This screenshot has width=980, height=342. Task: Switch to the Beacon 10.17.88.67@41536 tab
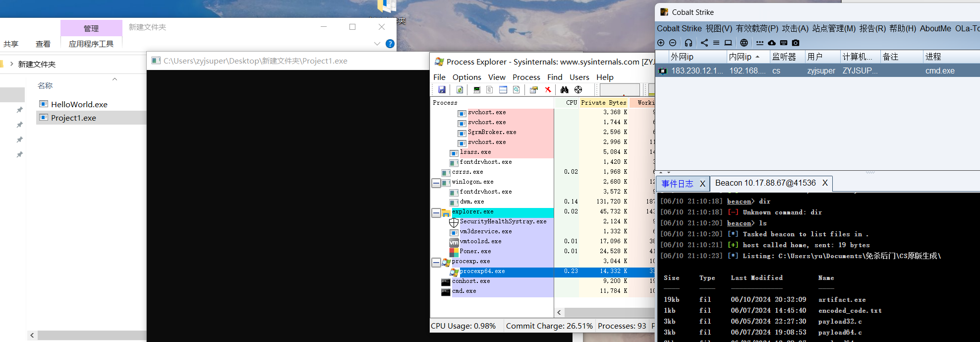click(765, 183)
